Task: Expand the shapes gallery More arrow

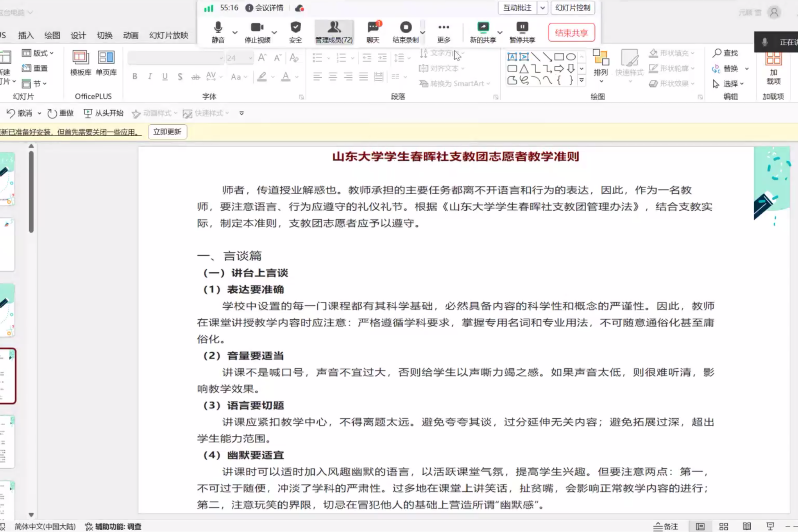Action: click(582, 81)
